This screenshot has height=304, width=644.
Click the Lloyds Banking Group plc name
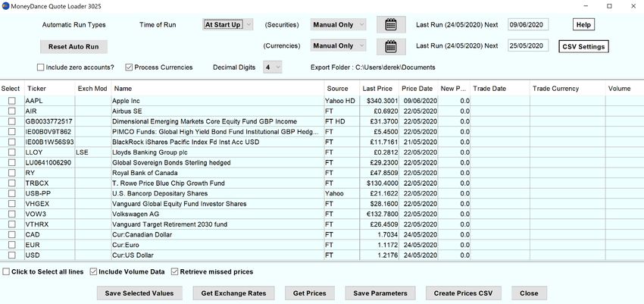pos(217,152)
